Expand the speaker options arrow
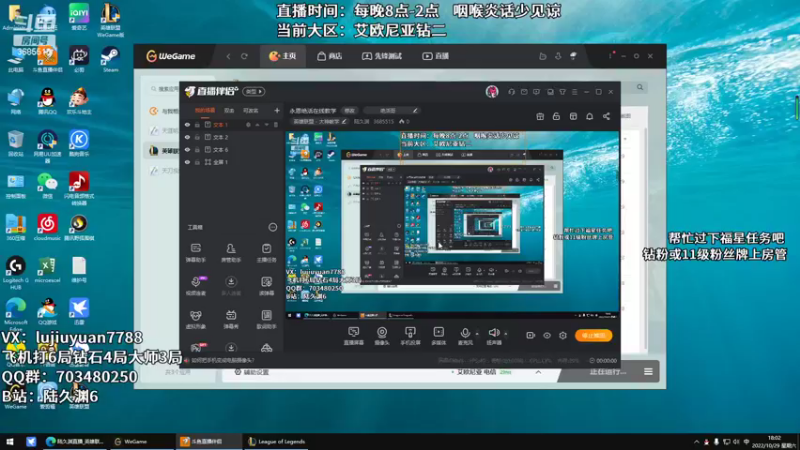This screenshot has width=800, height=450. click(506, 334)
